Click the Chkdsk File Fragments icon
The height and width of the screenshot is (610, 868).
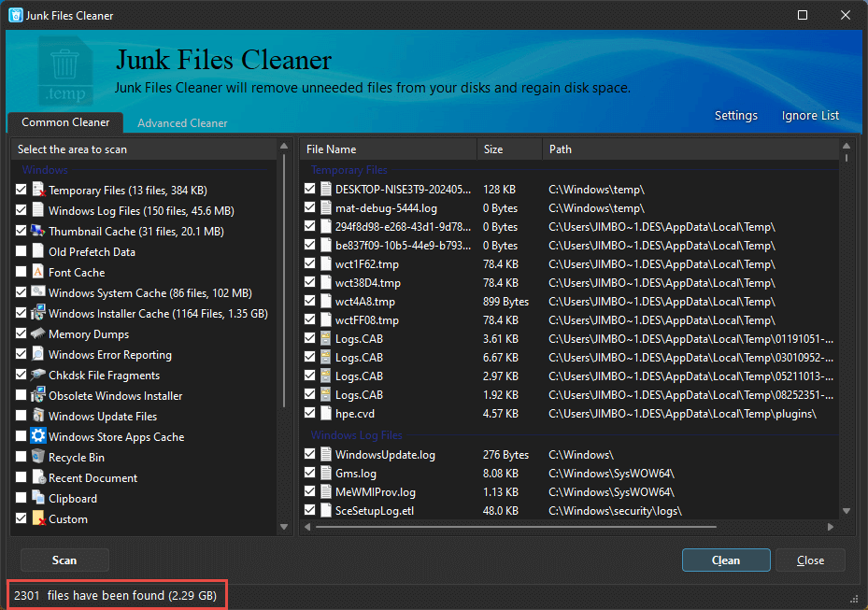(38, 375)
